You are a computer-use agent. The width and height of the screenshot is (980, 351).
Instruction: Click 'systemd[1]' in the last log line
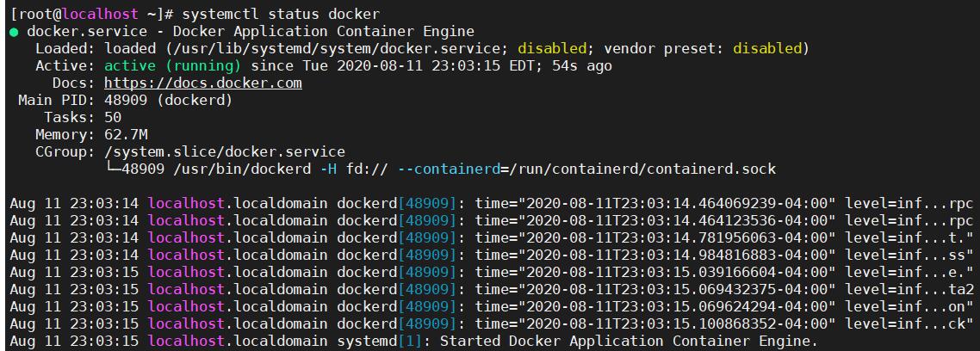380,341
